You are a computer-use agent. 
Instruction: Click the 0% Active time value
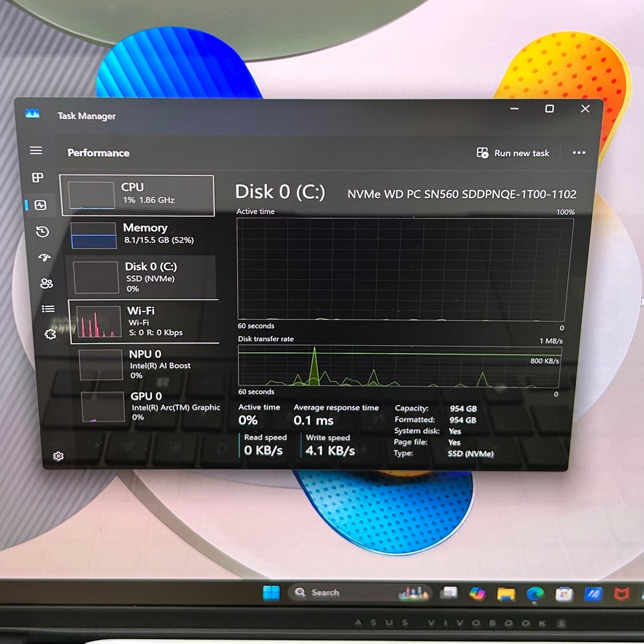[x=248, y=420]
